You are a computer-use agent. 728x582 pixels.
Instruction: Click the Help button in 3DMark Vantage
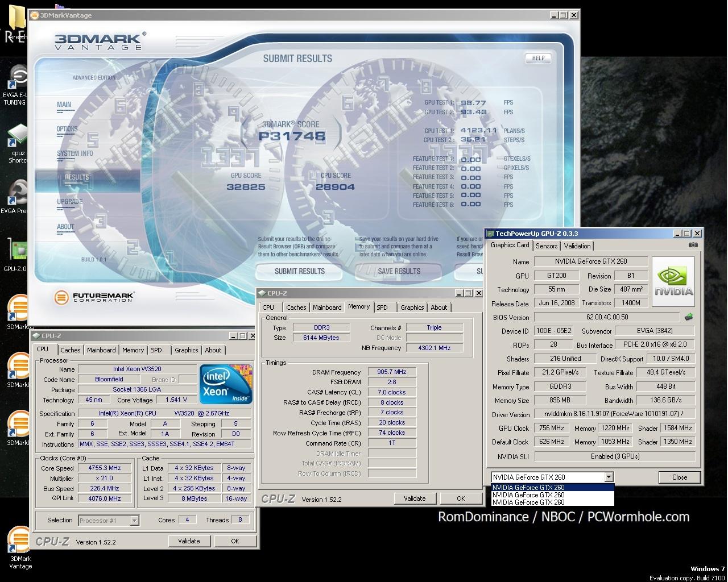coord(538,58)
